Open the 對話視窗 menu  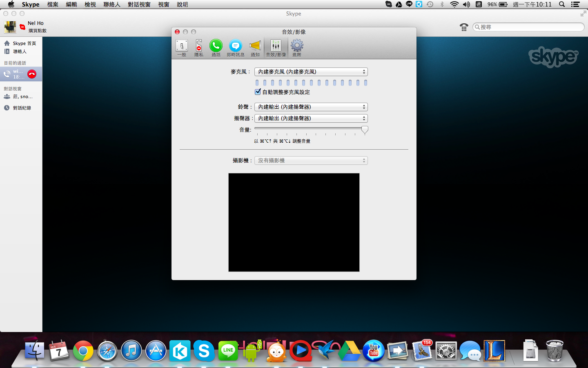tap(139, 4)
